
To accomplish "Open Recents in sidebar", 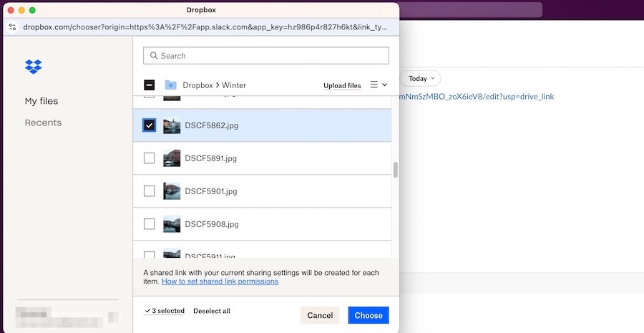I will coord(43,122).
